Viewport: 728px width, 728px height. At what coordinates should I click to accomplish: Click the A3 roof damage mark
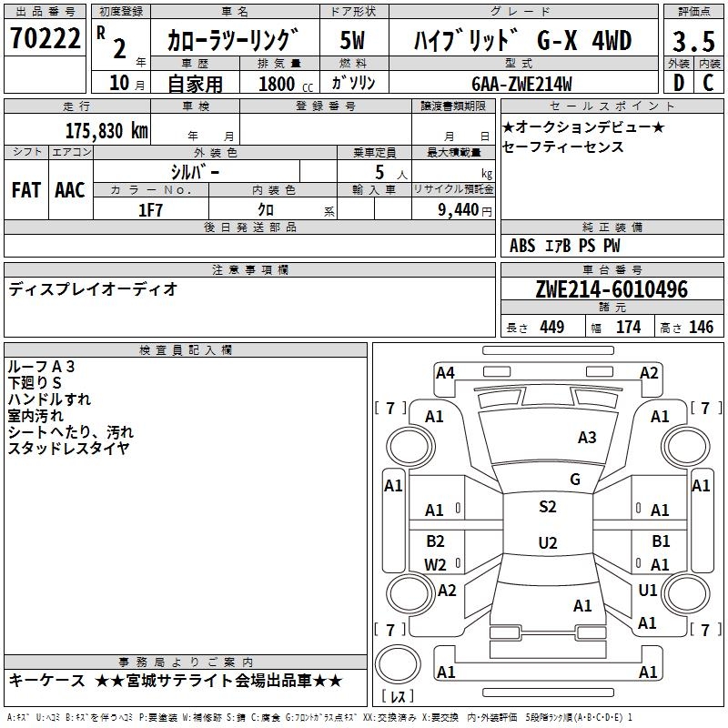pyautogui.click(x=587, y=438)
